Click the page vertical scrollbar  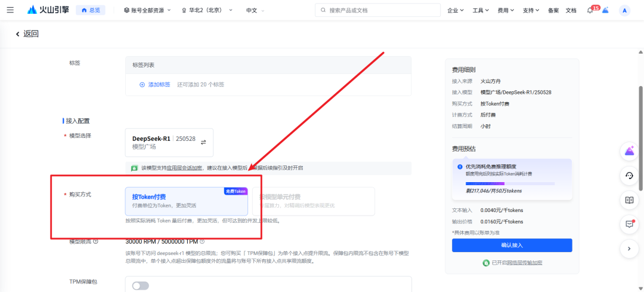pyautogui.click(x=640, y=138)
